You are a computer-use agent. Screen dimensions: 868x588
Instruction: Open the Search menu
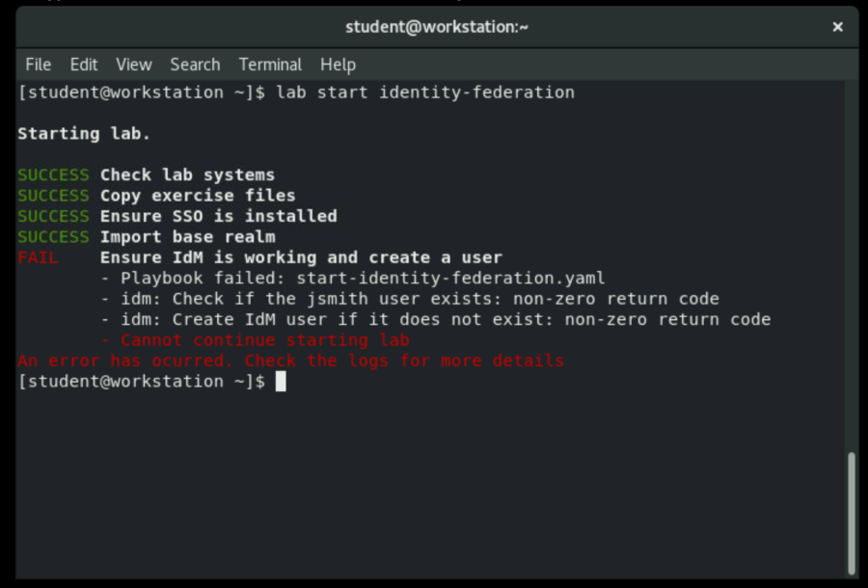[x=195, y=65]
